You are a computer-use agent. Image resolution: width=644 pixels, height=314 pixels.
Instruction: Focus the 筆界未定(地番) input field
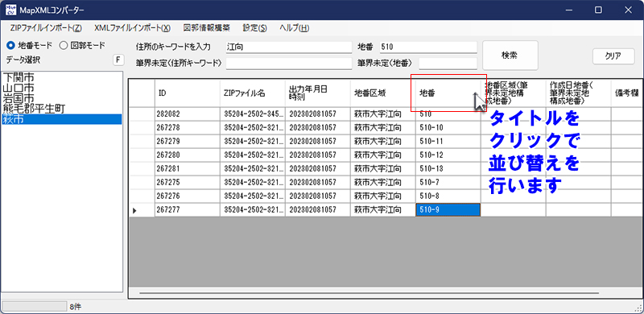448,64
